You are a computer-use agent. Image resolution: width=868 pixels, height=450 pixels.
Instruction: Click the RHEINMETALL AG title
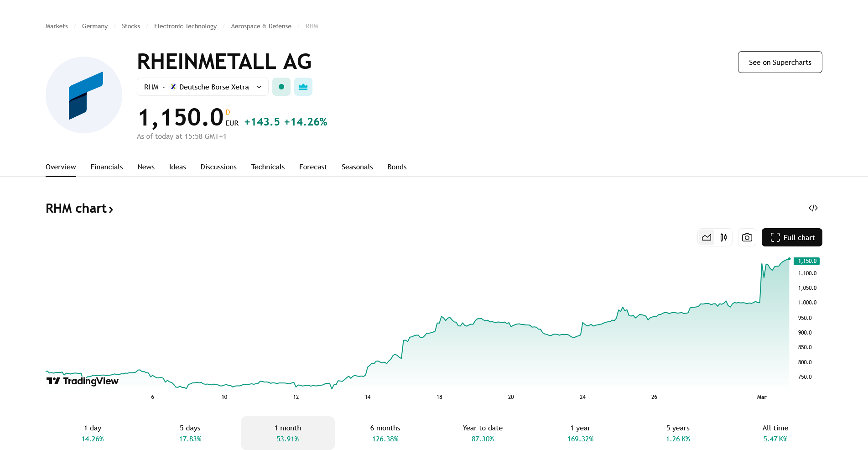(224, 62)
